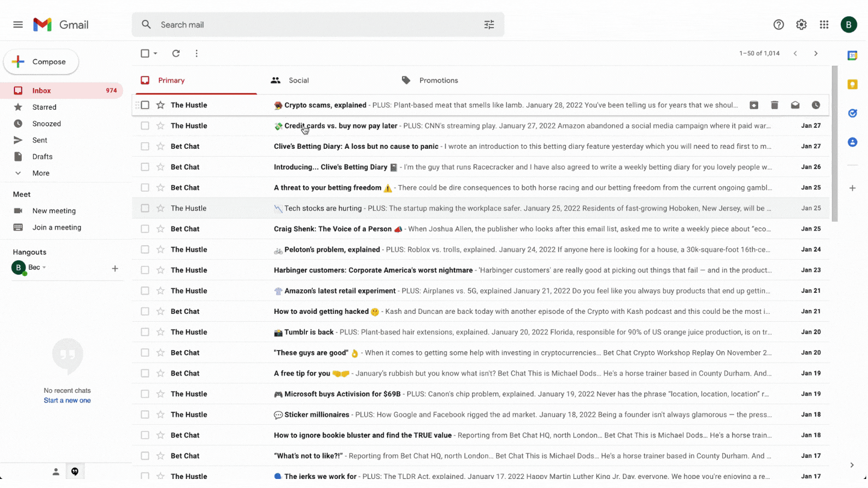This screenshot has height=488, width=868.
Task: Open the Sticker millionaires email
Action: (480, 414)
